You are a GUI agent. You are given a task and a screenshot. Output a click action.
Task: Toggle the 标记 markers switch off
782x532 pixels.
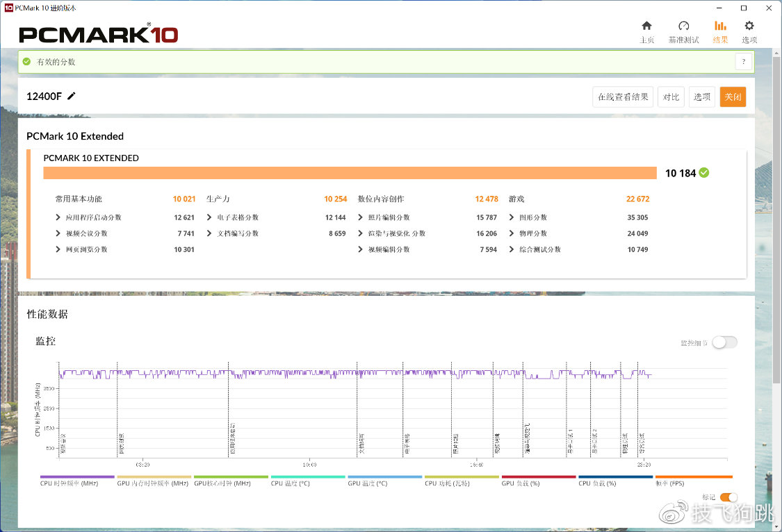pyautogui.click(x=728, y=497)
